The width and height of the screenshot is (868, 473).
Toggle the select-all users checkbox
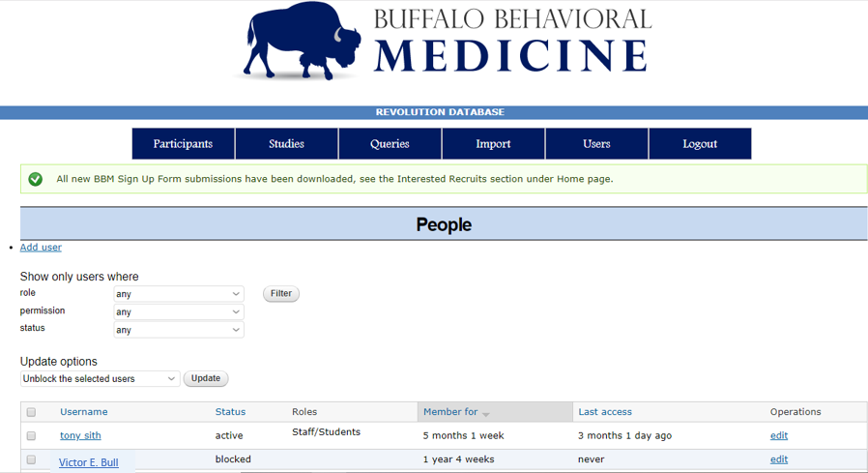pyautogui.click(x=31, y=412)
